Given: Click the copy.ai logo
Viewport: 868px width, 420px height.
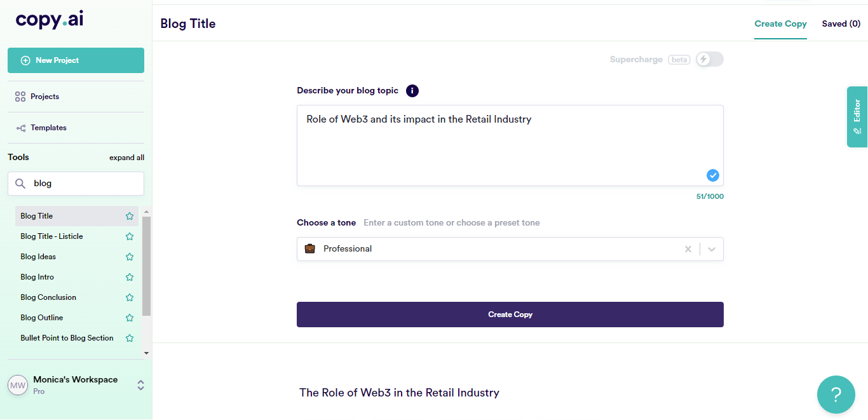Looking at the screenshot, I should [50, 20].
